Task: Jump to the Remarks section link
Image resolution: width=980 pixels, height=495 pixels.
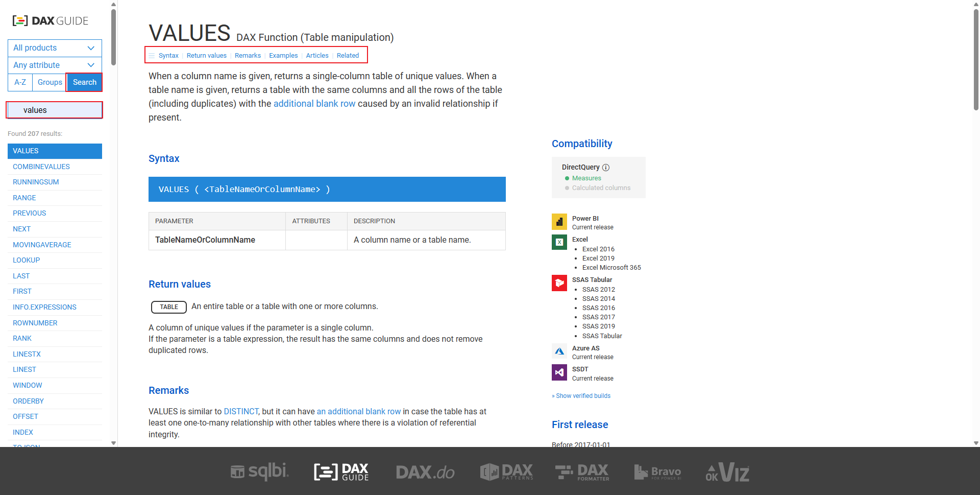Action: click(x=248, y=56)
